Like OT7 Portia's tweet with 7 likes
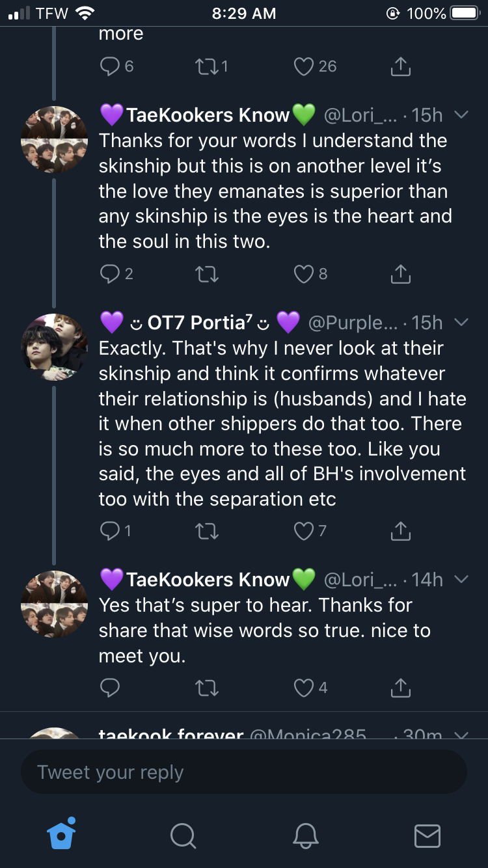 [x=304, y=532]
